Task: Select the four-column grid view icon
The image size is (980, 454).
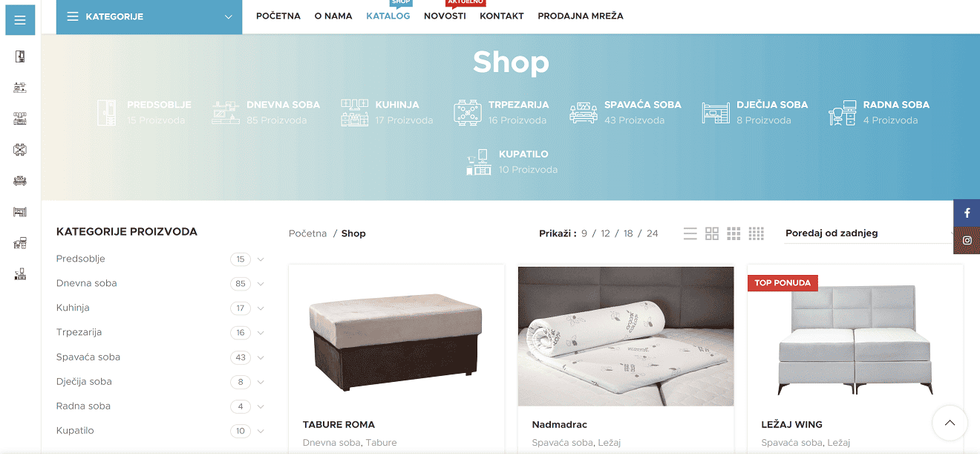Action: pos(757,233)
